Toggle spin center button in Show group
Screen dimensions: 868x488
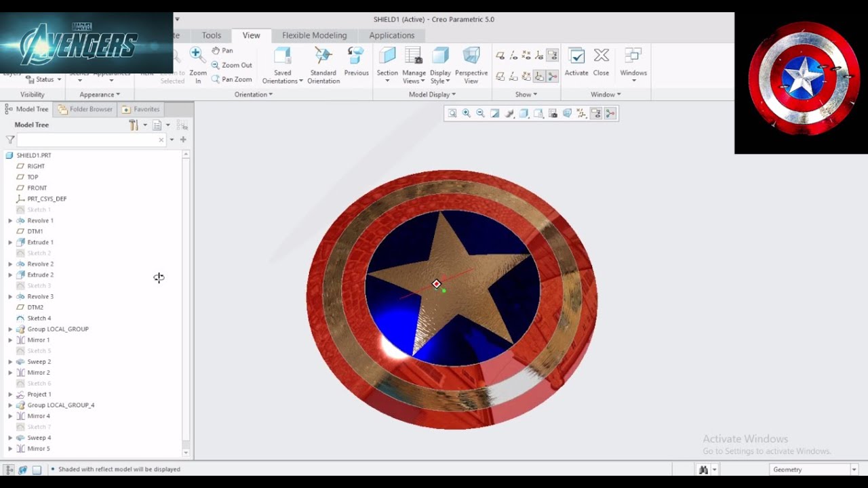pyautogui.click(x=552, y=76)
